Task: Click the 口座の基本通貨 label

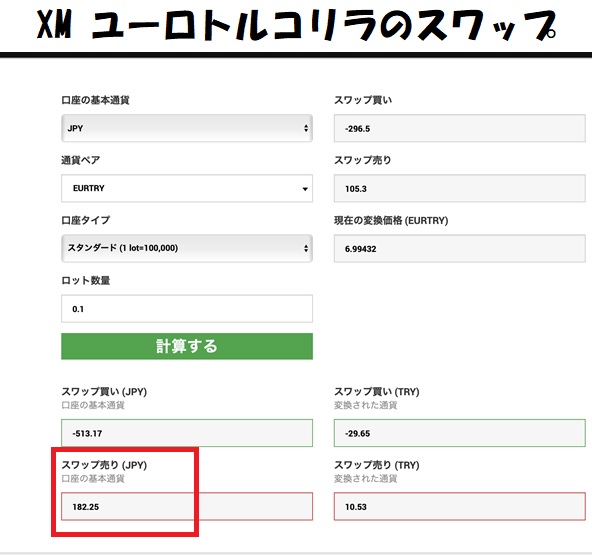Action: click(x=96, y=100)
